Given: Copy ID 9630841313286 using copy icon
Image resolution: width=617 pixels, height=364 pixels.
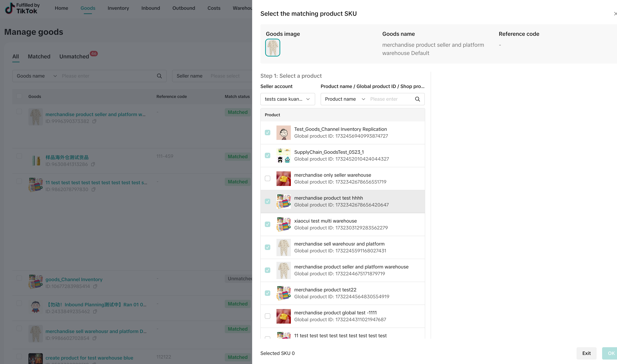Looking at the screenshot, I should 93,164.
